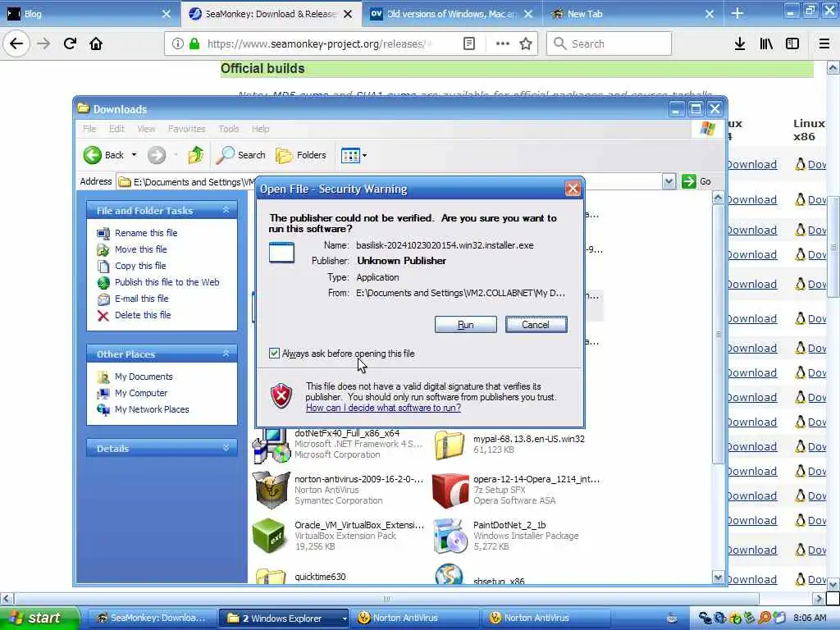Click the red shield warning icon
Viewport: 840px width, 630px height.
(281, 396)
